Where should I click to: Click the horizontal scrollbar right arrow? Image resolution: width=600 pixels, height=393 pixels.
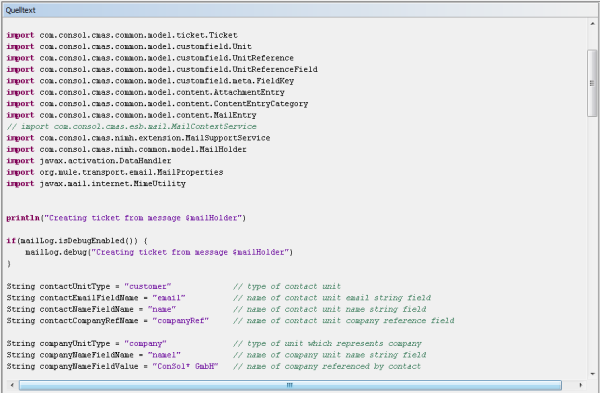(x=581, y=385)
